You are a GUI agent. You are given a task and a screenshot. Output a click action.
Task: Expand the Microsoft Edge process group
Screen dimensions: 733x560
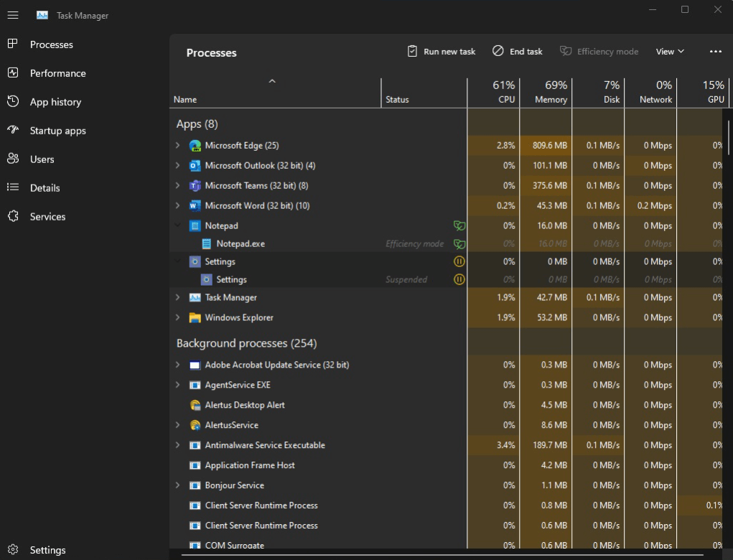pos(177,145)
